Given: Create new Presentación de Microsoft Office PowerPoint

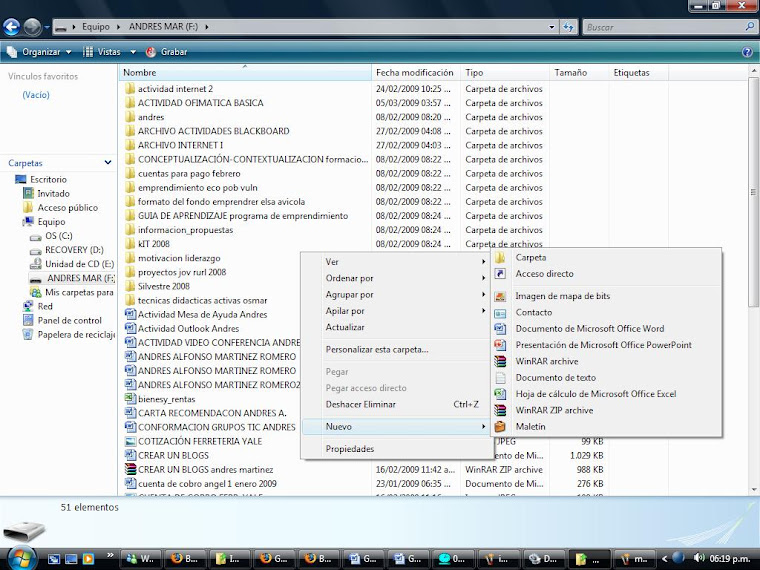Looking at the screenshot, I should [x=606, y=345].
